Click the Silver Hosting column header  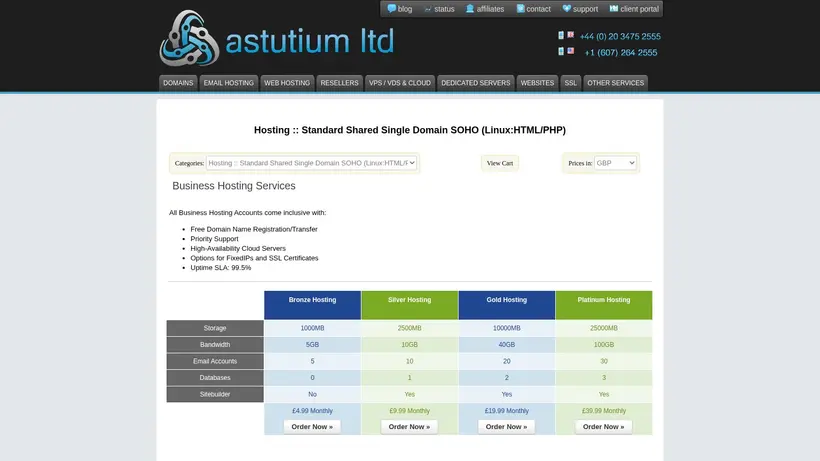tap(409, 305)
